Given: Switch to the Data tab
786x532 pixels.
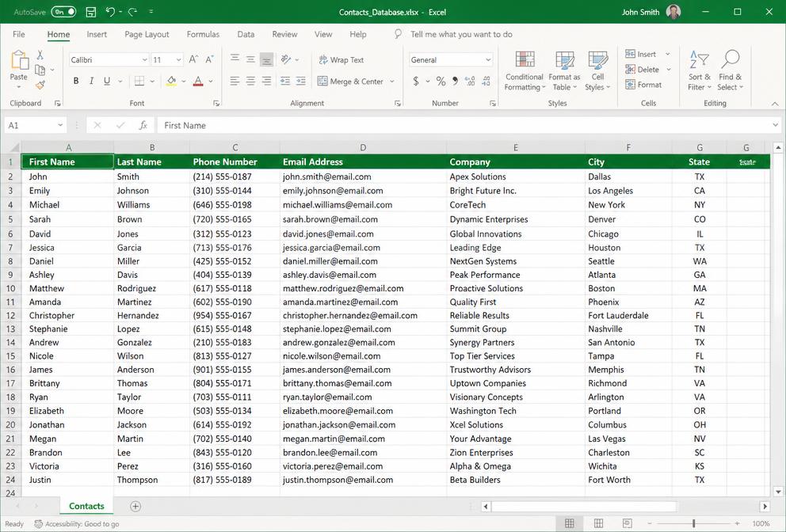Looking at the screenshot, I should [246, 34].
